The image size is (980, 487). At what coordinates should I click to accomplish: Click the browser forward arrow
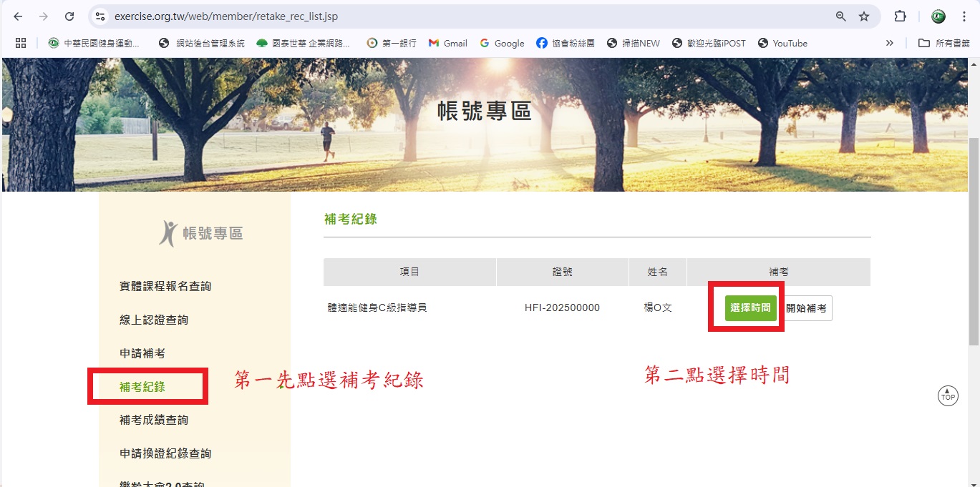(44, 16)
